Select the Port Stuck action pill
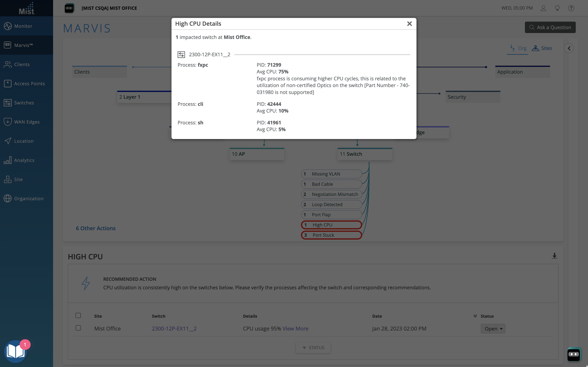 tap(331, 235)
